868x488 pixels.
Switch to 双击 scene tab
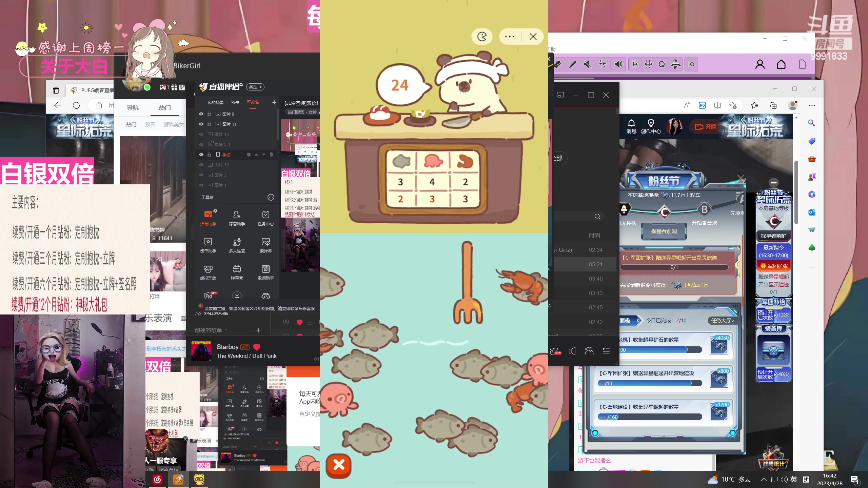coord(235,102)
